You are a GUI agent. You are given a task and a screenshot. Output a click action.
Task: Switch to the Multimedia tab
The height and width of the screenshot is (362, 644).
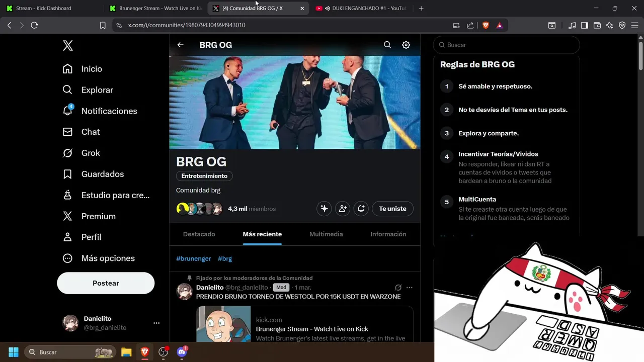(326, 234)
